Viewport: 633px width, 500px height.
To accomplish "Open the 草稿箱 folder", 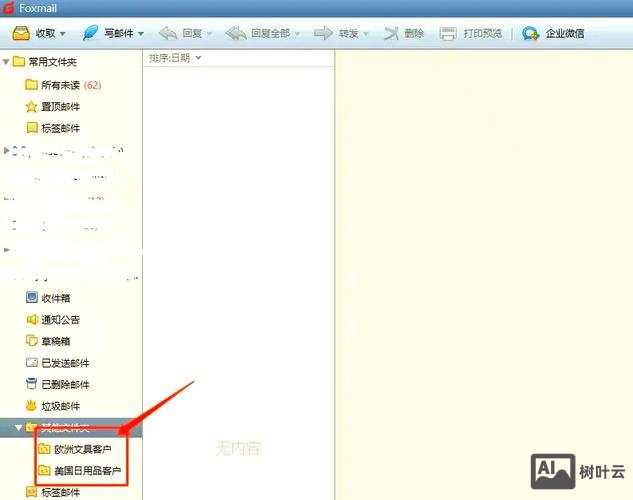I will [x=56, y=341].
